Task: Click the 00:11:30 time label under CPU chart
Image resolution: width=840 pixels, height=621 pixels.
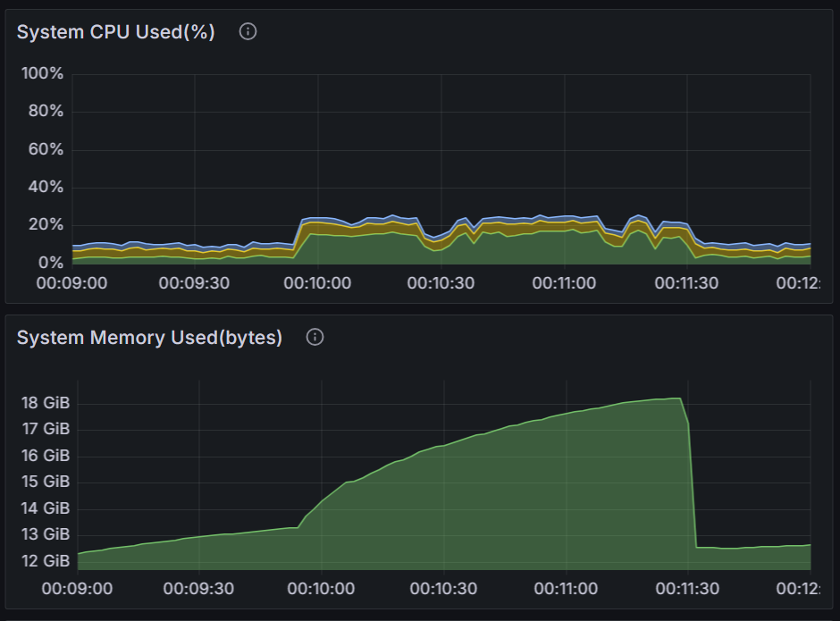Action: (686, 283)
